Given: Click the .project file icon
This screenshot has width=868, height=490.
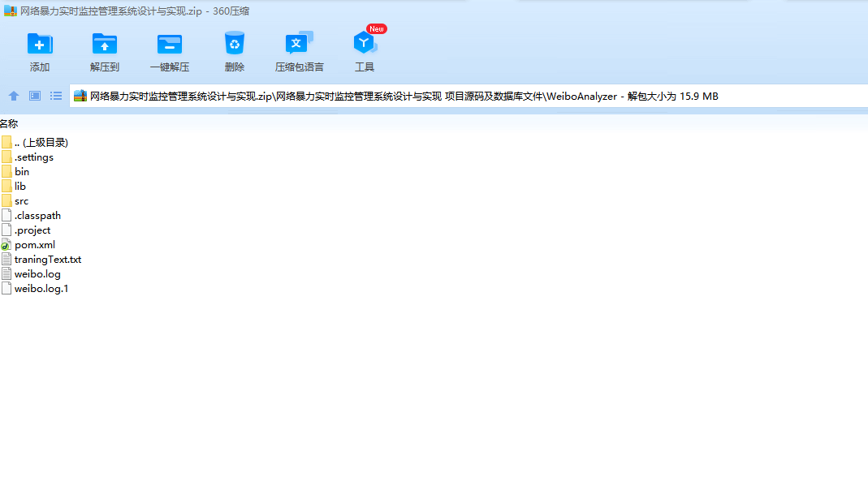Looking at the screenshot, I should coord(6,230).
